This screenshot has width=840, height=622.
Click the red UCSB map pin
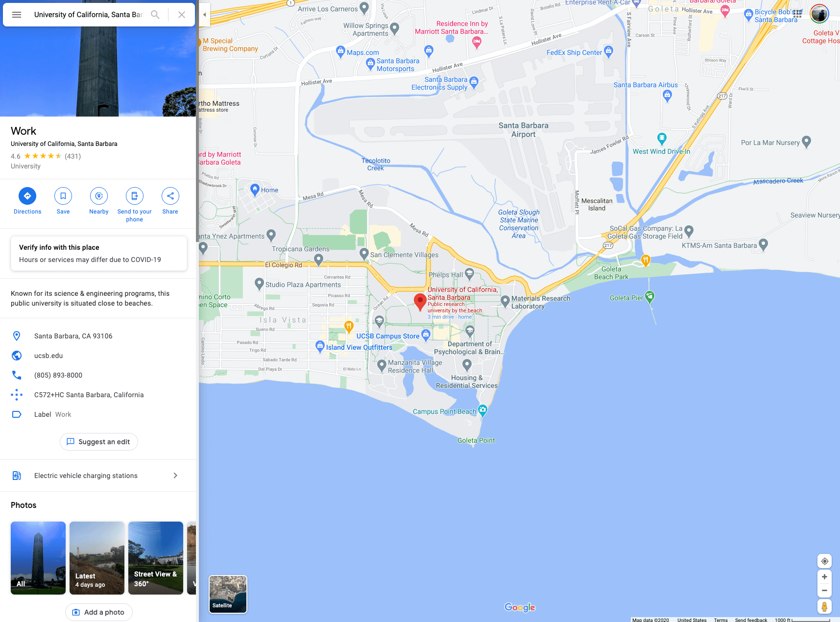(420, 302)
